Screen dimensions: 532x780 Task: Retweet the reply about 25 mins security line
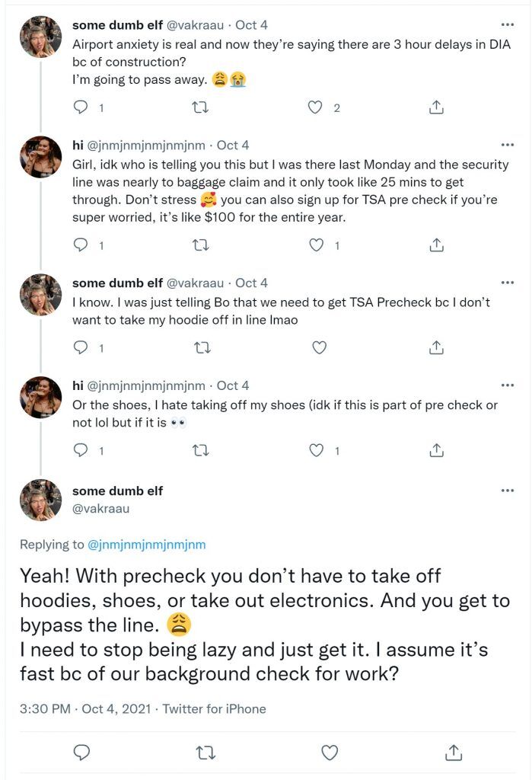(200, 245)
